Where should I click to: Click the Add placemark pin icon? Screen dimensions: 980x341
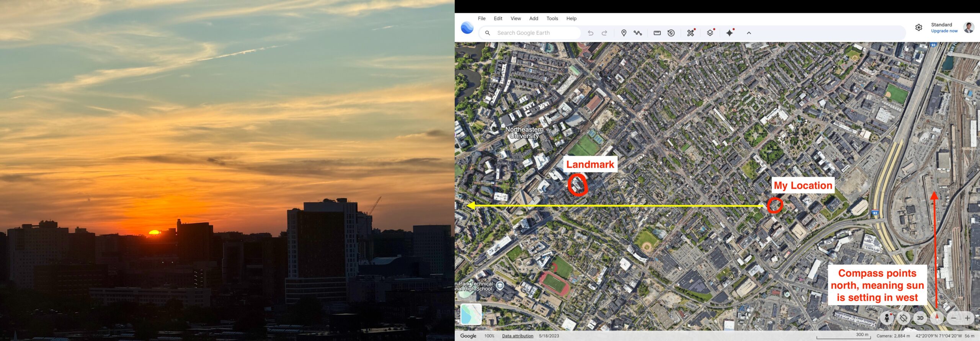624,33
